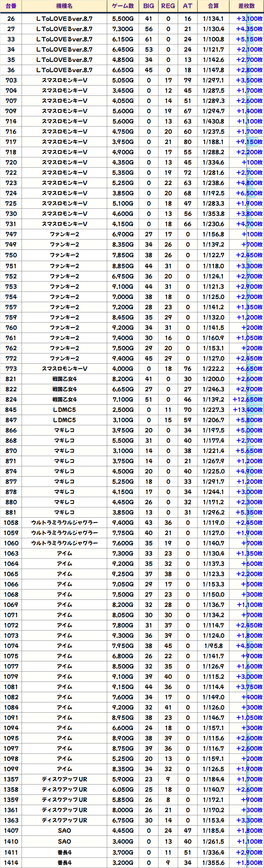
Task: Click ファンキー2 name in row 753
Action: click(x=64, y=287)
